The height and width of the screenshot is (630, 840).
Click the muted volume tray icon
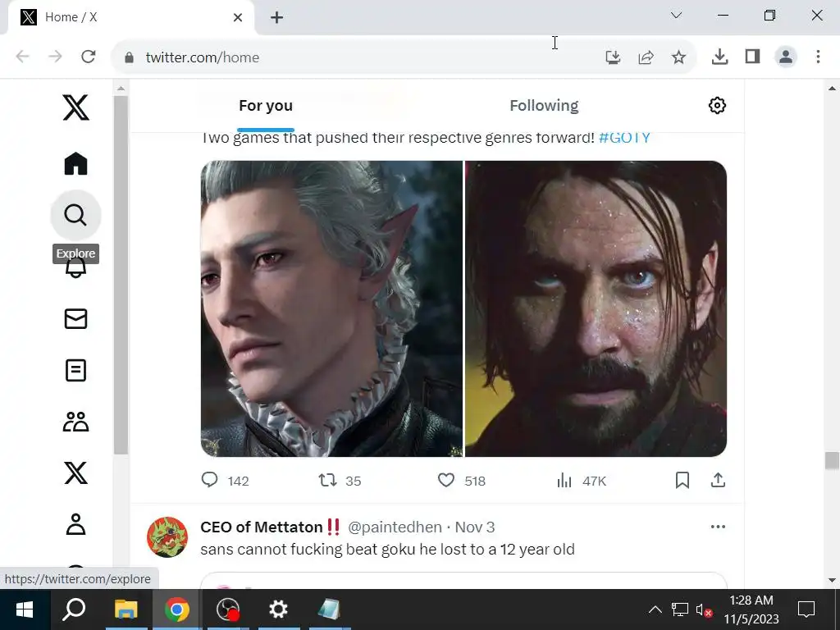click(x=703, y=609)
